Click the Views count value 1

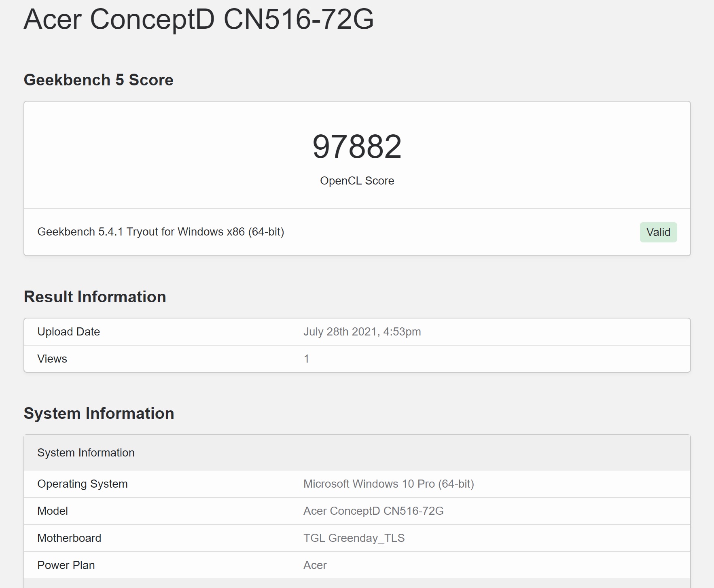[x=306, y=359]
